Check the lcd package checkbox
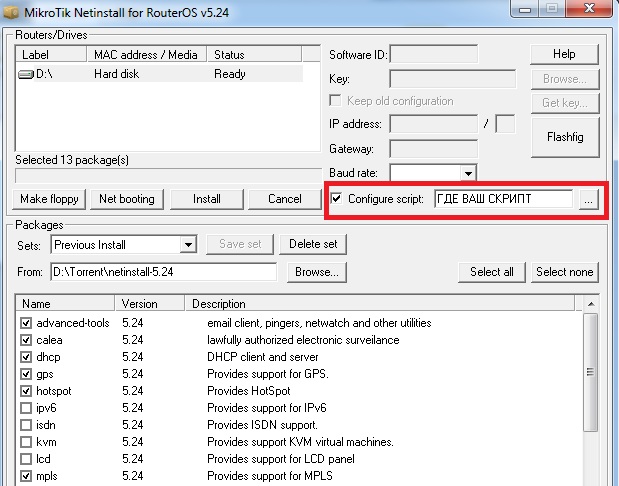This screenshot has width=619, height=486. tap(26, 459)
